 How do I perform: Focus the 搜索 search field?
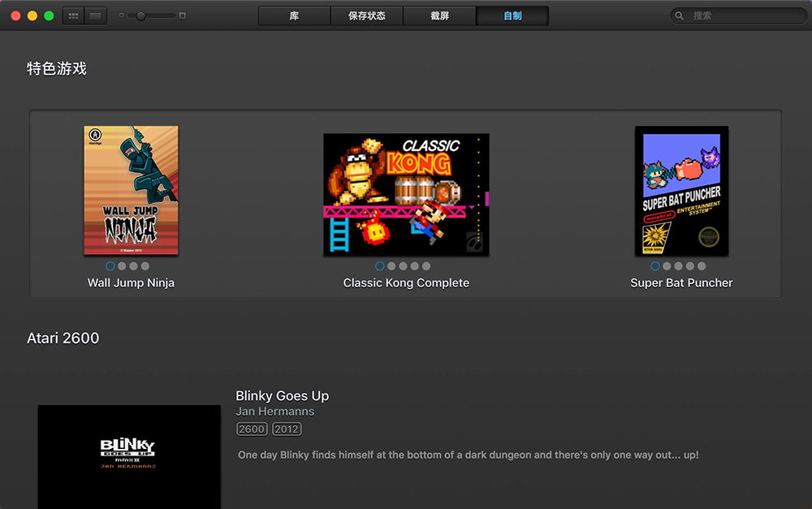(x=738, y=16)
